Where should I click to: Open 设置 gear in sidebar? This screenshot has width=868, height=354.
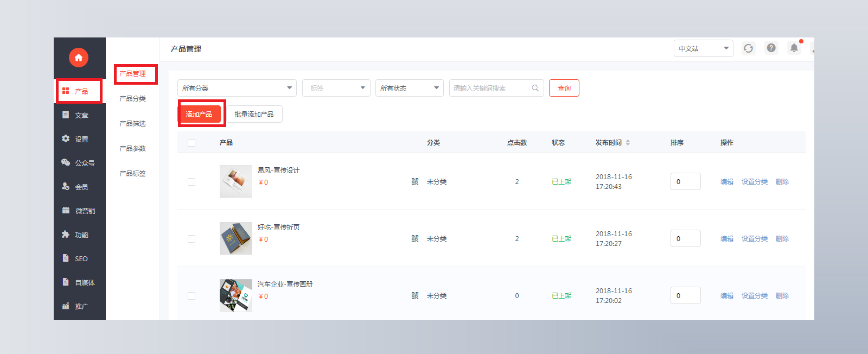point(66,138)
